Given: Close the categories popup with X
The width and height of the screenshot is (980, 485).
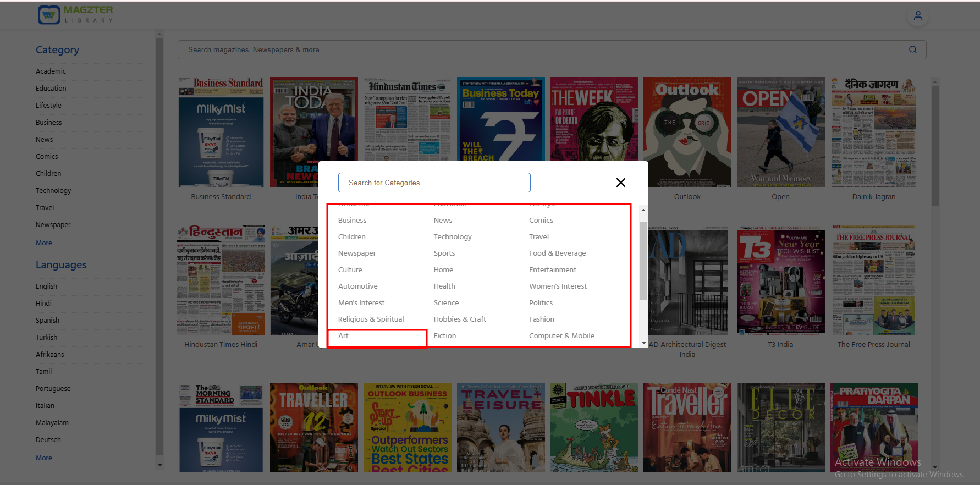Looking at the screenshot, I should pos(620,183).
